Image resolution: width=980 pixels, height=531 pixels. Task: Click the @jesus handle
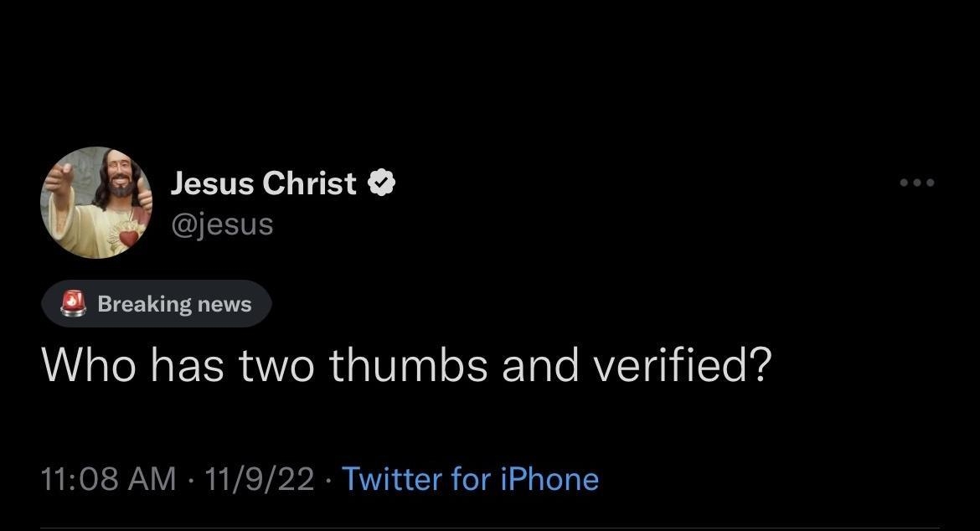(x=223, y=223)
